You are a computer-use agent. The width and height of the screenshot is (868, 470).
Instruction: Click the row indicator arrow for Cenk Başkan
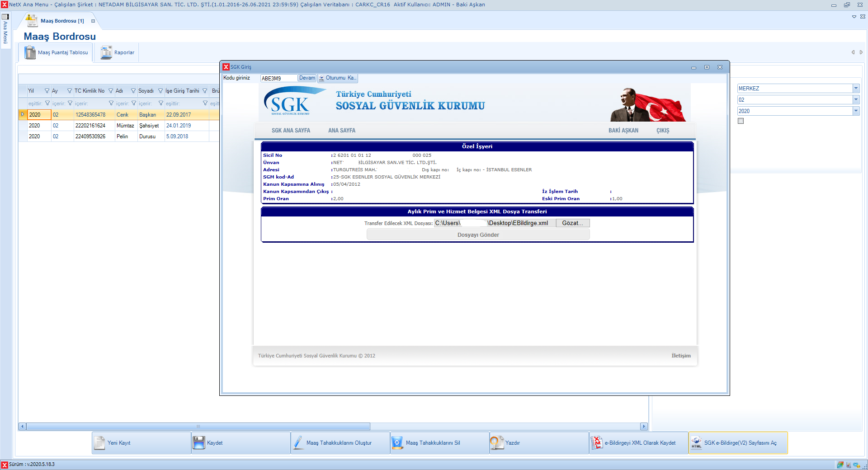(x=23, y=114)
